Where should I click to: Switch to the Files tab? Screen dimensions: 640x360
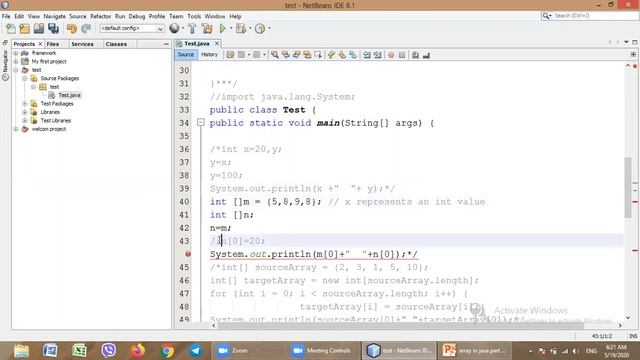[53, 44]
